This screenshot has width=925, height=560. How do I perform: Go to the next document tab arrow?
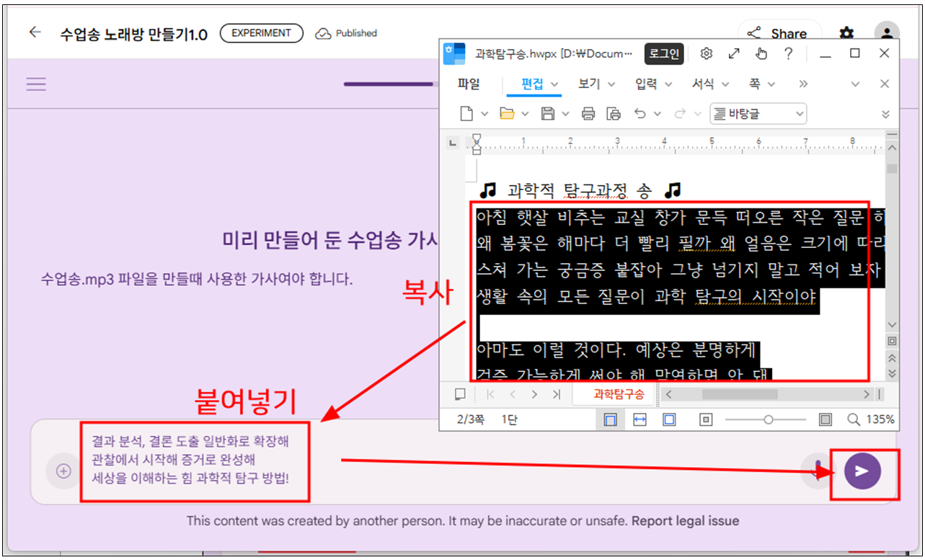tap(534, 394)
